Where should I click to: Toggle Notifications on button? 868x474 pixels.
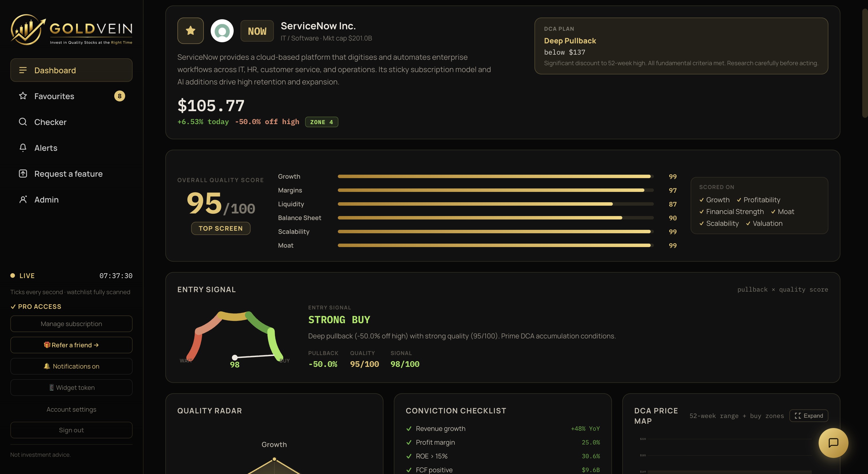(71, 366)
